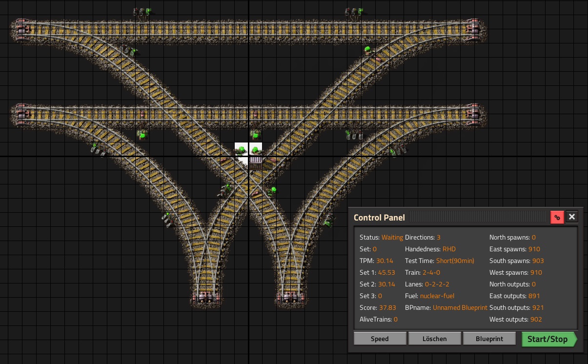Click the right highlighted signal tile above the chest

(x=256, y=149)
